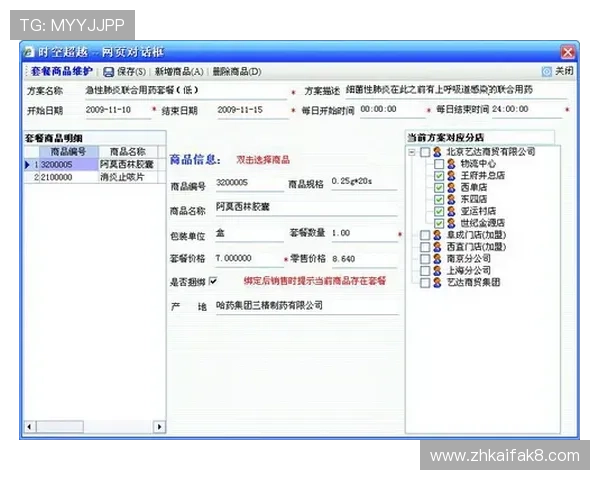Screen dimensions: 600x480
Task: Click row pointer arrow of row 1
Action: tap(27, 165)
